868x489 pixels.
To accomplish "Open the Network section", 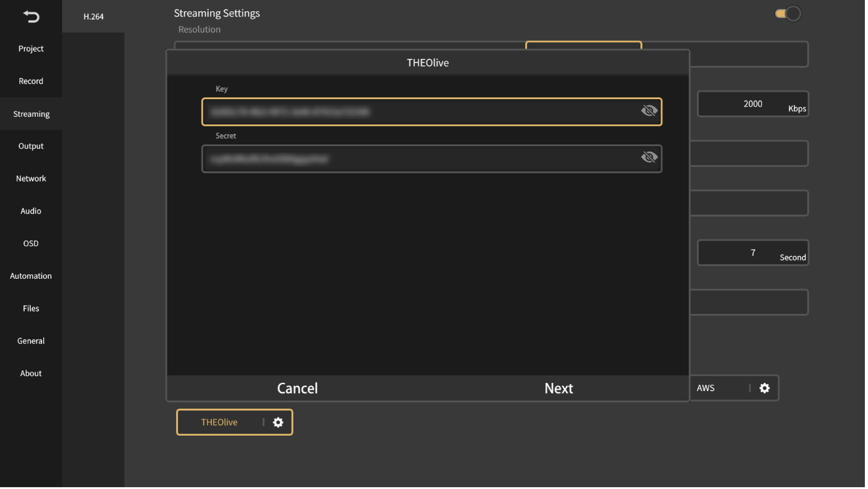I will pyautogui.click(x=31, y=179).
